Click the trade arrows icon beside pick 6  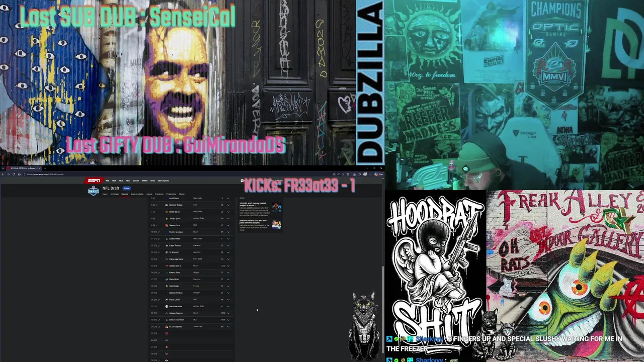(x=157, y=205)
